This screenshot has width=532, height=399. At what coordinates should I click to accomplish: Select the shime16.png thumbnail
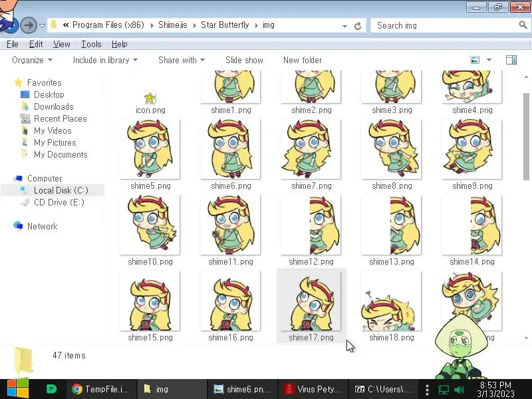(231, 301)
